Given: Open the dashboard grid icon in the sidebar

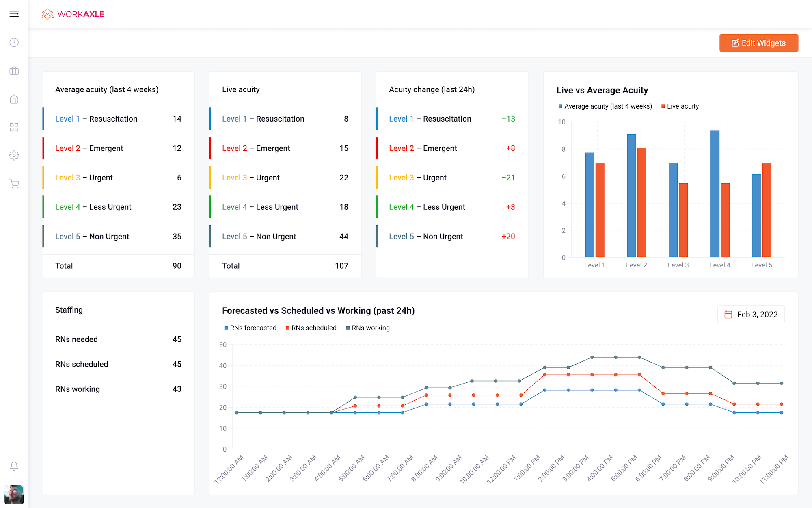Looking at the screenshot, I should click(x=14, y=127).
